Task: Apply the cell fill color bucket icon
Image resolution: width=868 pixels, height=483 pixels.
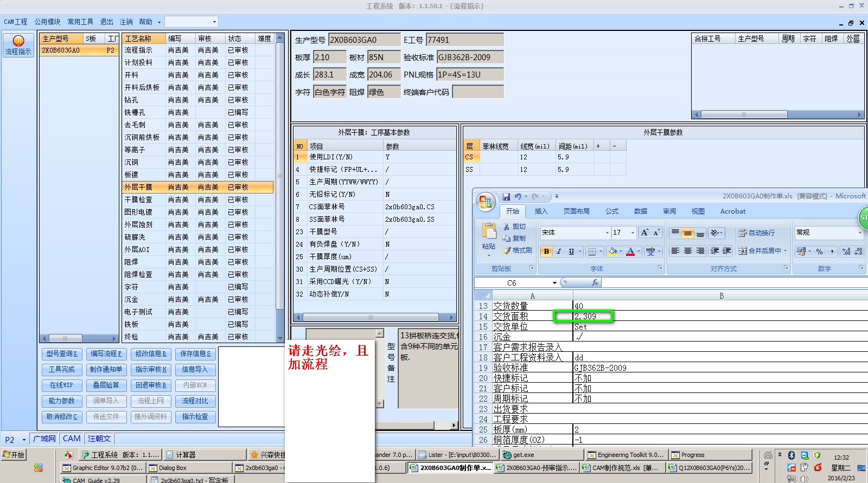Action: [612, 252]
